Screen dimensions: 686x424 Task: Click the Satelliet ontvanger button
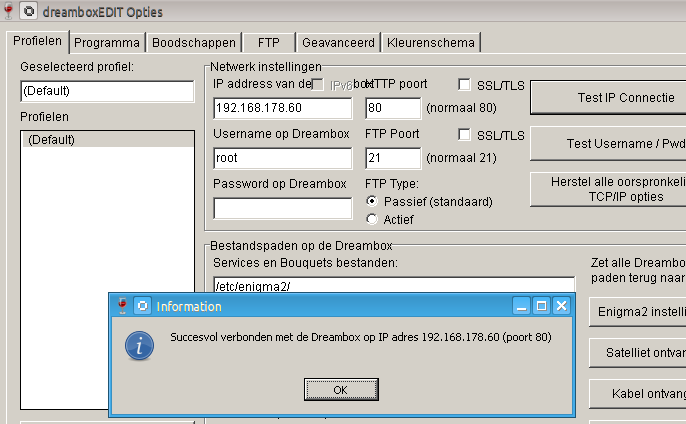tap(638, 353)
